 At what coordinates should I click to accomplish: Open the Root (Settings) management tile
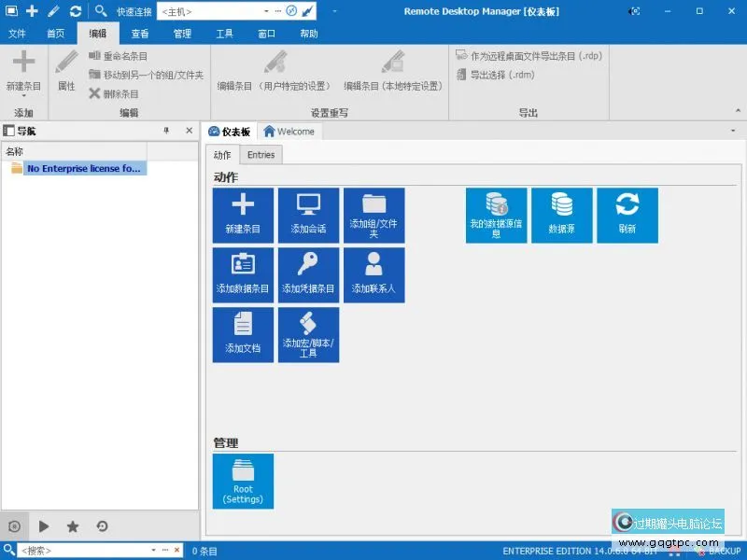pos(243,481)
